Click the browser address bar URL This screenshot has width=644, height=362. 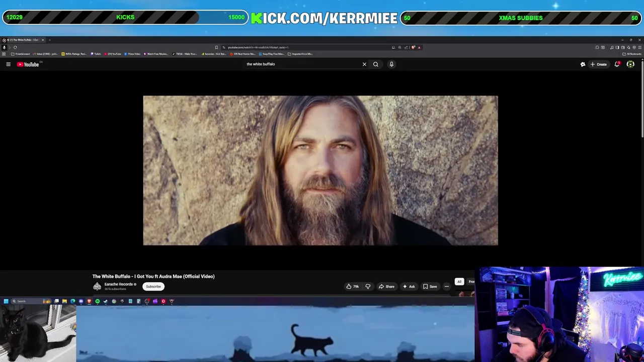pos(258,47)
